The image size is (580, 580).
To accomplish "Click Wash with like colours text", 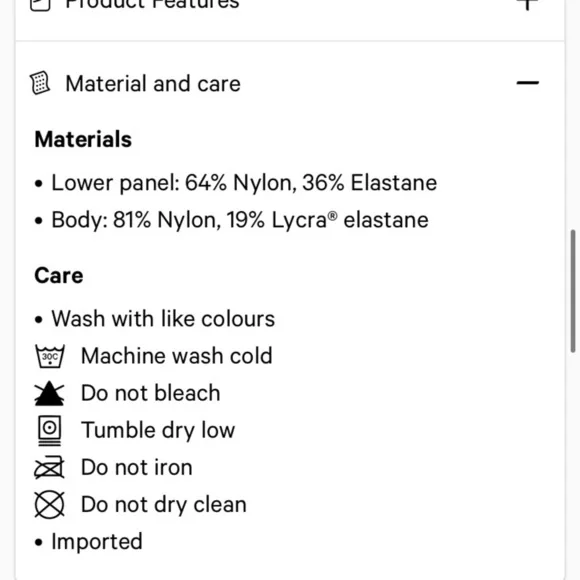I will [163, 318].
